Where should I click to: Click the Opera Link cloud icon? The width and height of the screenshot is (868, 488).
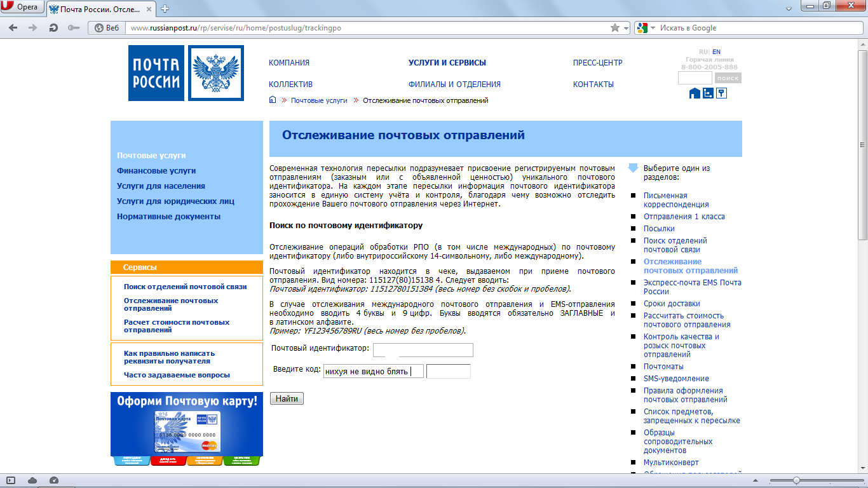point(32,480)
